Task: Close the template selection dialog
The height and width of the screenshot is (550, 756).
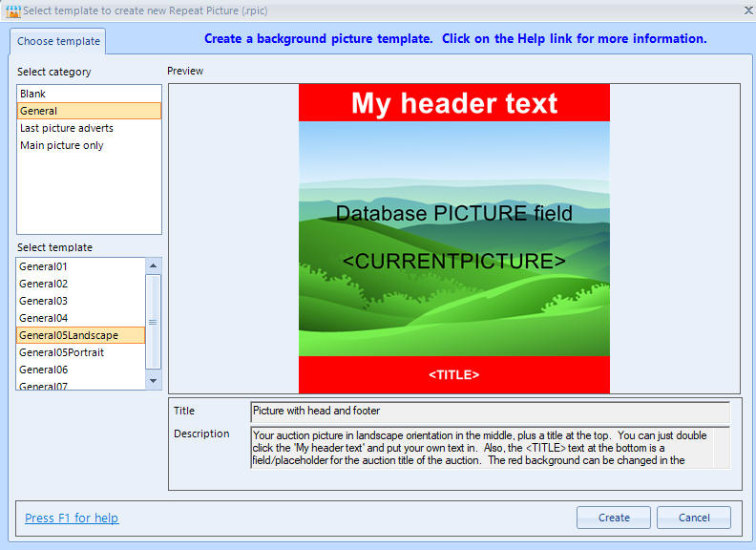Action: (748, 11)
